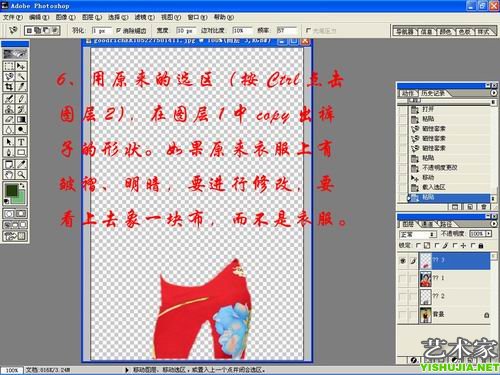Select the Hand tool

tap(9, 175)
